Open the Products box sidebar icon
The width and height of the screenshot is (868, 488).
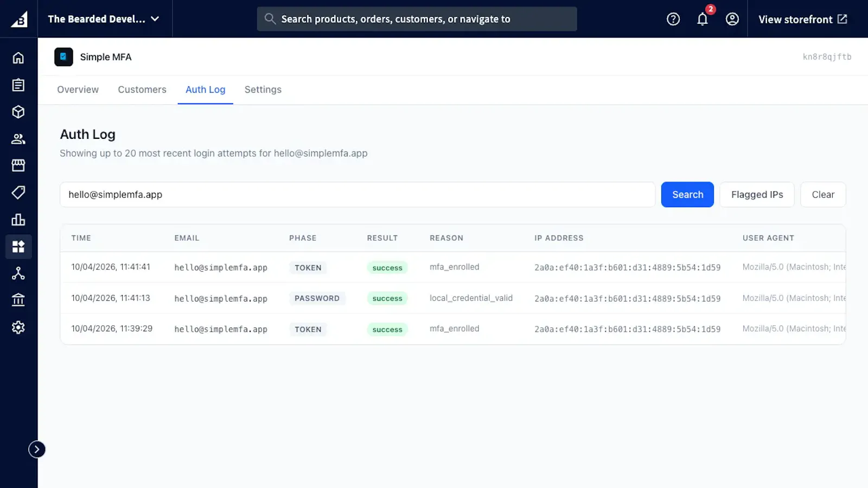(18, 112)
